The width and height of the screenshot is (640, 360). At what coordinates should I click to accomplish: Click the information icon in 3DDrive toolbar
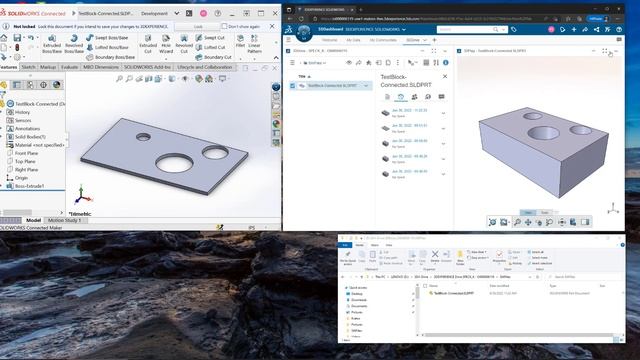pyautogui.click(x=446, y=62)
